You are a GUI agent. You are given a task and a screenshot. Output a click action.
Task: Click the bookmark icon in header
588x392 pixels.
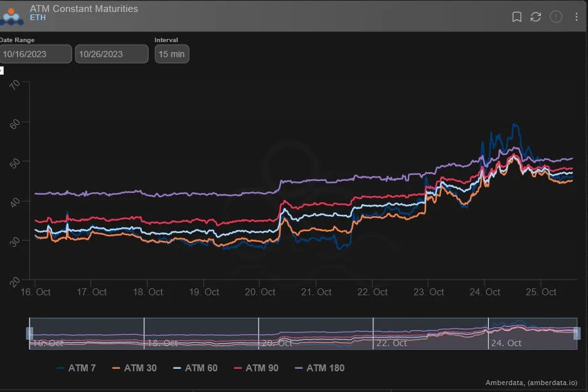[x=516, y=17]
